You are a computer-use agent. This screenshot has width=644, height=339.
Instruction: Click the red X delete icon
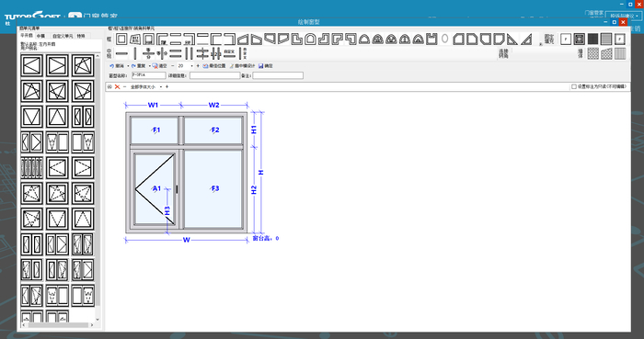117,87
